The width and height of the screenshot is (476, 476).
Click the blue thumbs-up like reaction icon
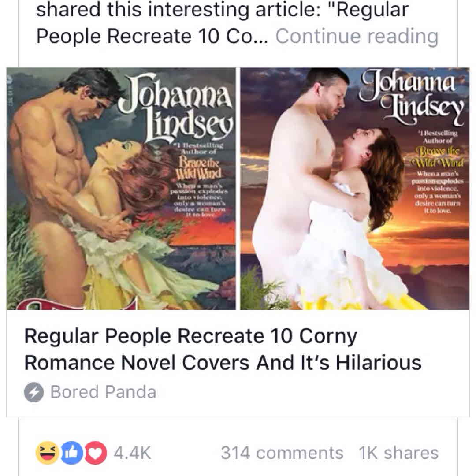point(72,453)
